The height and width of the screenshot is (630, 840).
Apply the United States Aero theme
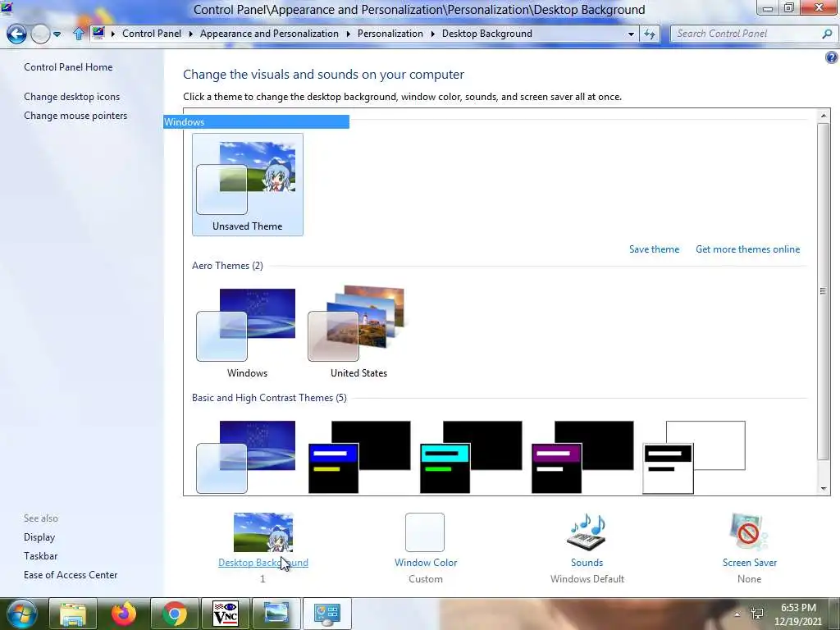pos(358,332)
